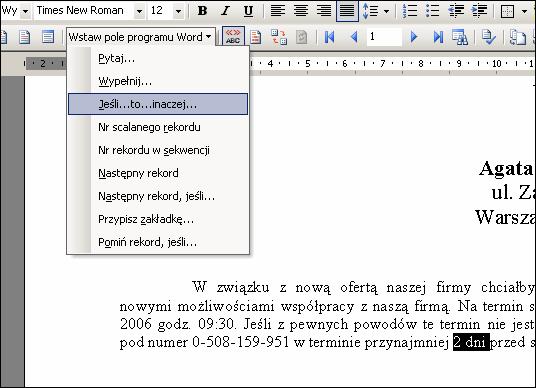Open Wstaw pole programu Word dropdown
The image size is (536, 388).
(x=140, y=37)
